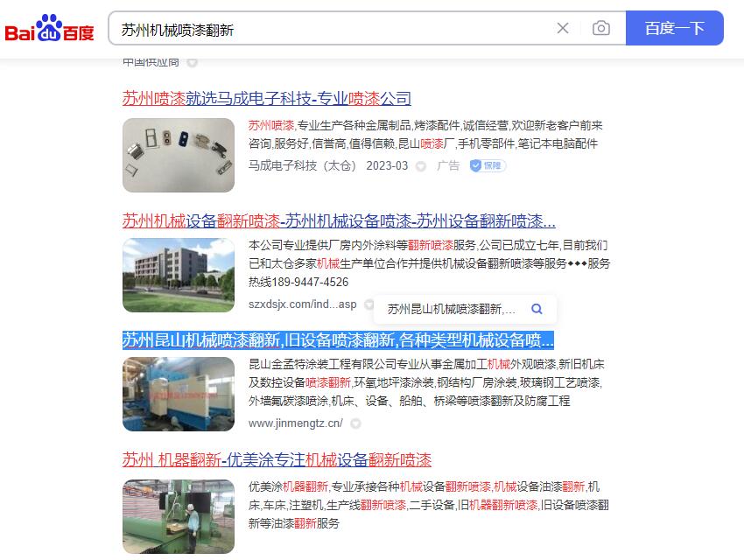Search selected text via popup magnifier
This screenshot has height=560, width=744.
tap(537, 309)
